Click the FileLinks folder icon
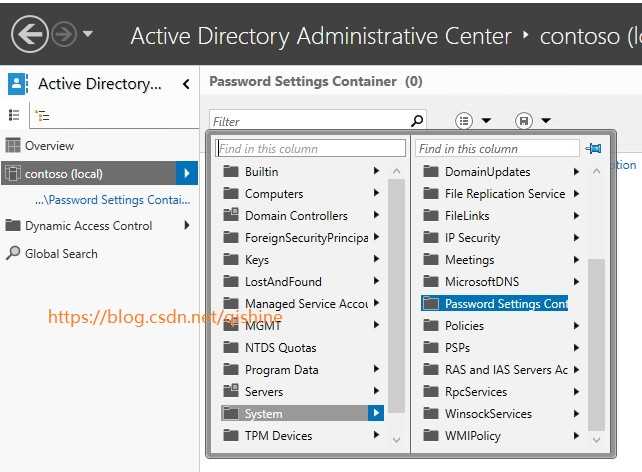 click(431, 215)
